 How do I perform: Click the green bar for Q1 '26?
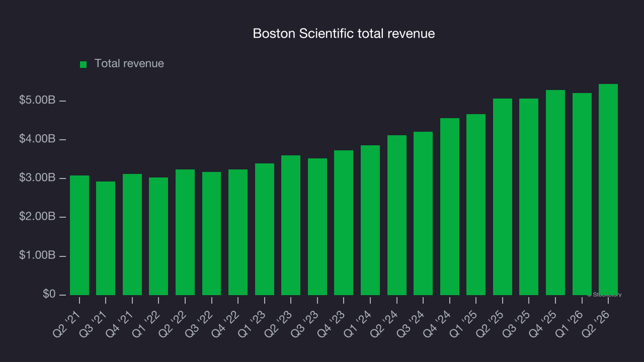[582, 194]
